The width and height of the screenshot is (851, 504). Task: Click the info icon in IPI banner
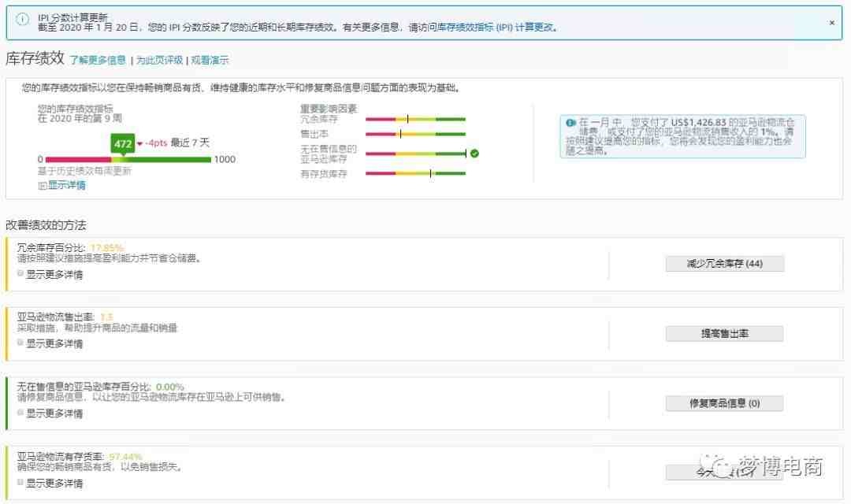tap(22, 20)
